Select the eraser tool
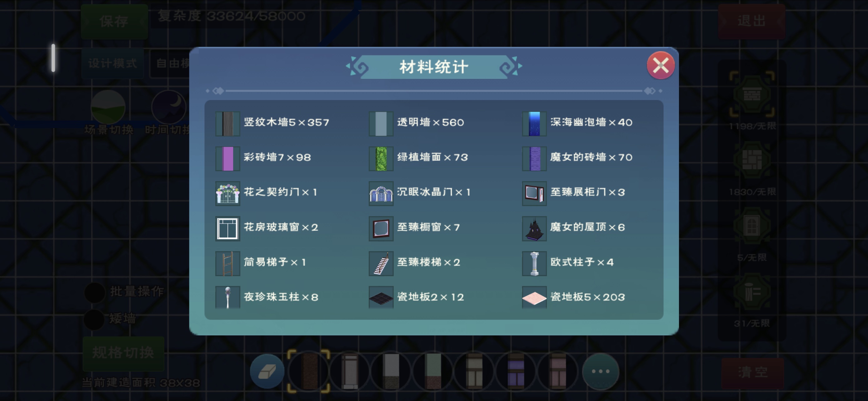Screen dimensions: 868x401 coord(267,371)
